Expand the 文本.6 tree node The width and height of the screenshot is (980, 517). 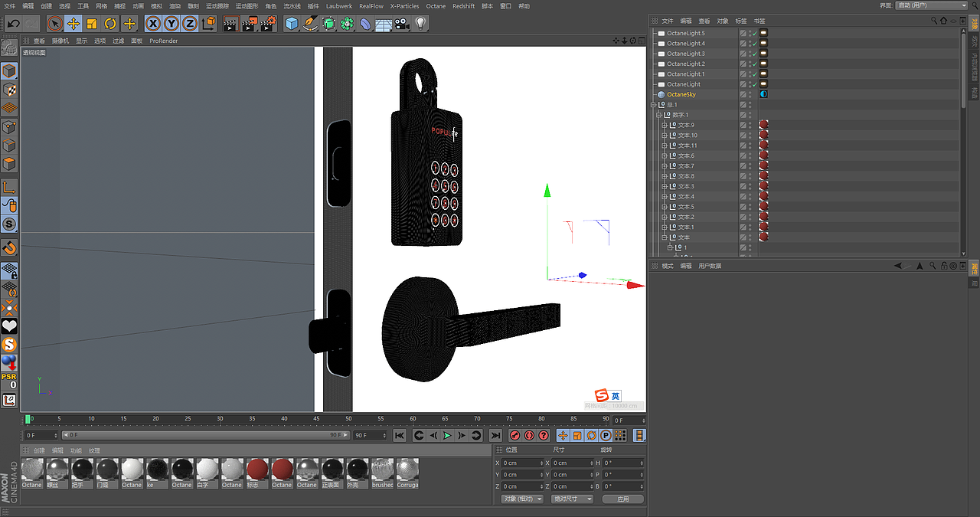pyautogui.click(x=665, y=155)
